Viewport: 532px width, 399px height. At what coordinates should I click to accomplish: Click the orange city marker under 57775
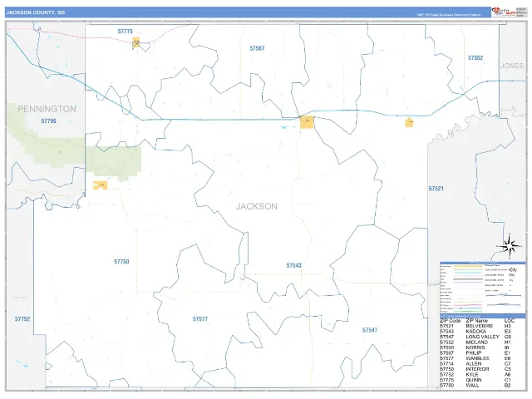[x=136, y=42]
